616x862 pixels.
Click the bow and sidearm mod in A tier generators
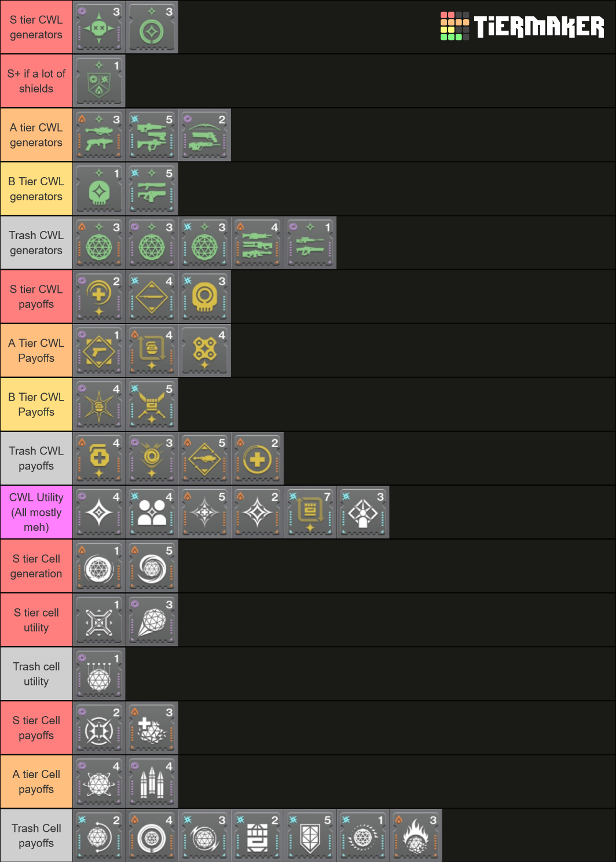(205, 135)
